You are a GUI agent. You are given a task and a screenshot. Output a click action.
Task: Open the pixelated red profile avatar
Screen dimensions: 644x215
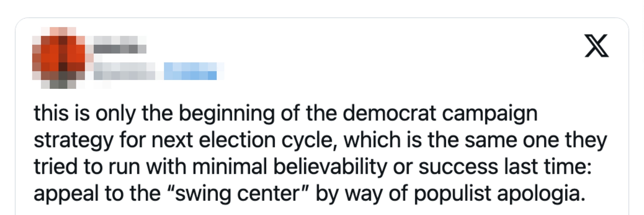59,58
